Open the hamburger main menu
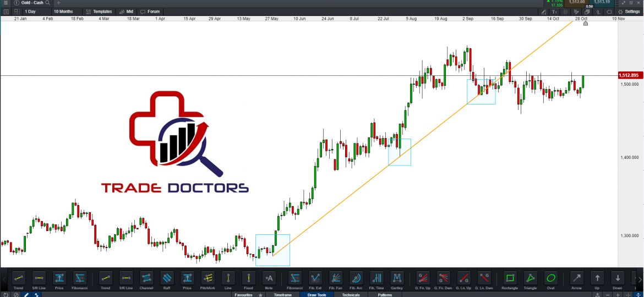This screenshot has height=297, width=644. pos(6,3)
